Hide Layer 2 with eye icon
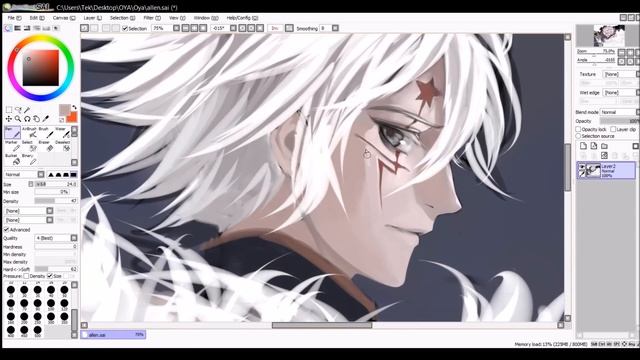Screen dimensions: 640x360 click(x=582, y=167)
